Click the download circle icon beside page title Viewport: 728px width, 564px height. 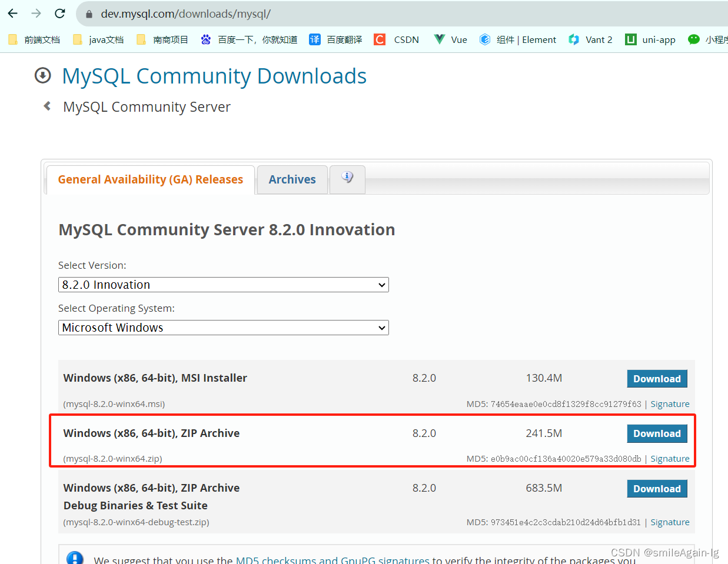tap(42, 75)
